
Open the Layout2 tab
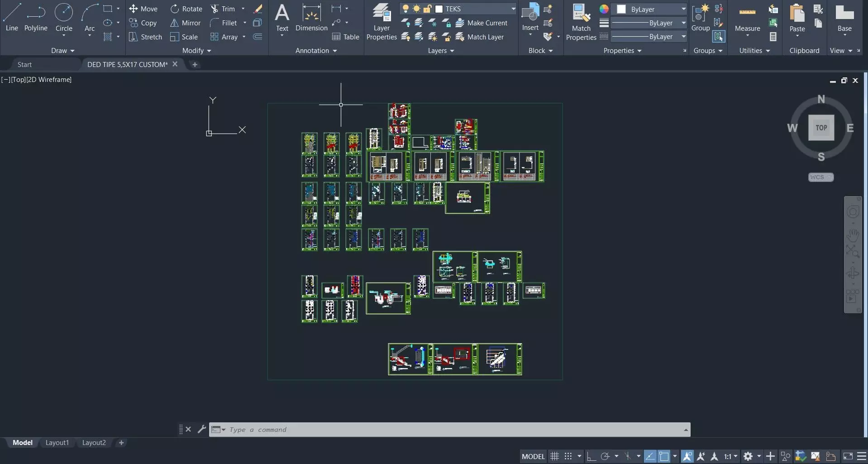pos(94,443)
